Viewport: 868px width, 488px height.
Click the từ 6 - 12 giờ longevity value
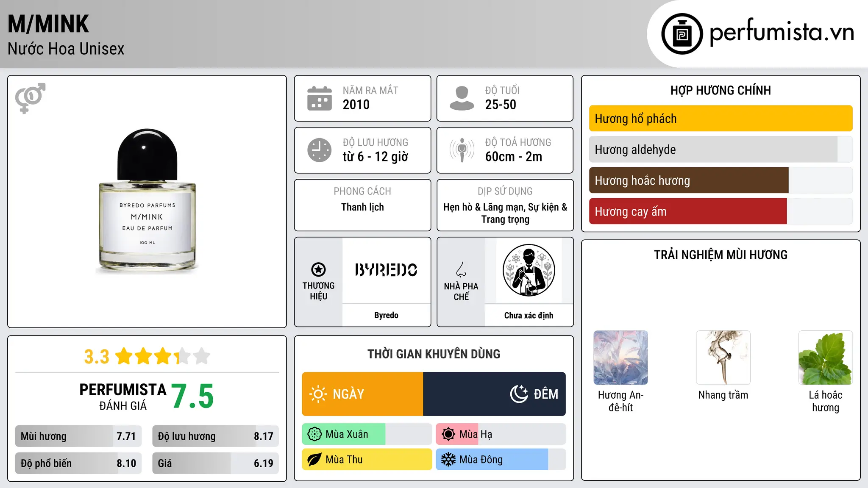[x=375, y=157]
